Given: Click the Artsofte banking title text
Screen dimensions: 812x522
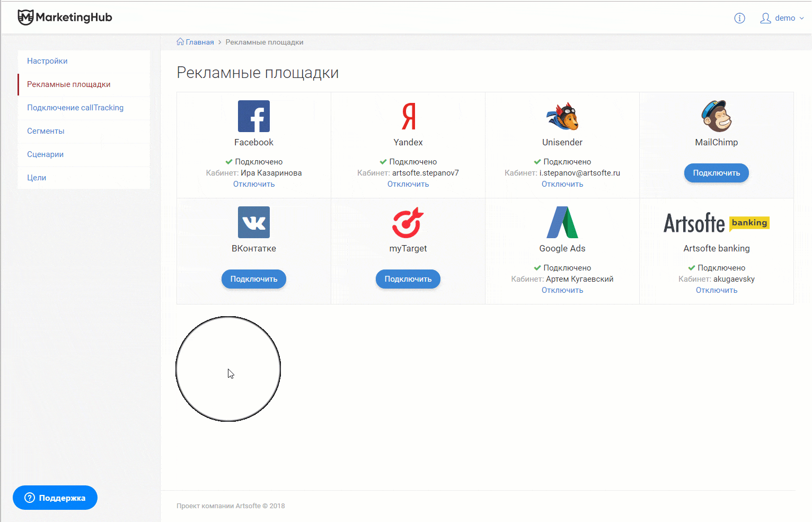Looking at the screenshot, I should point(717,248).
